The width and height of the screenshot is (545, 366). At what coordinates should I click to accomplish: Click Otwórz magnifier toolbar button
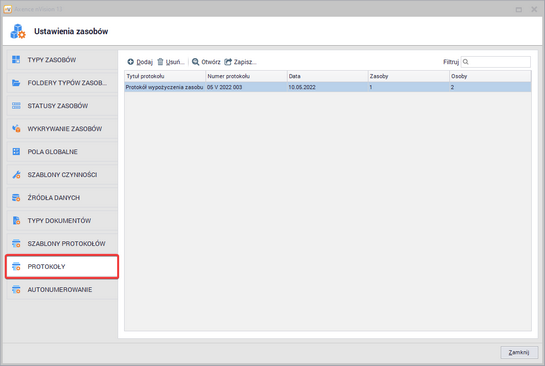[x=206, y=62]
